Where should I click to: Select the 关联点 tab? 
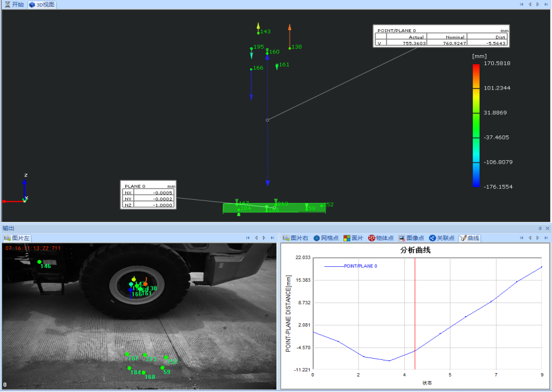pos(442,238)
